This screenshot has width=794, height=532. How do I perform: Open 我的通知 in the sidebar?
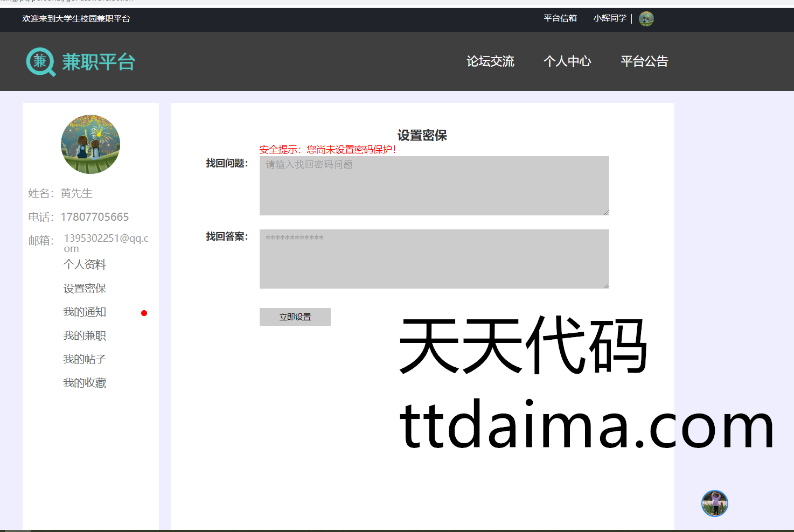[85, 312]
